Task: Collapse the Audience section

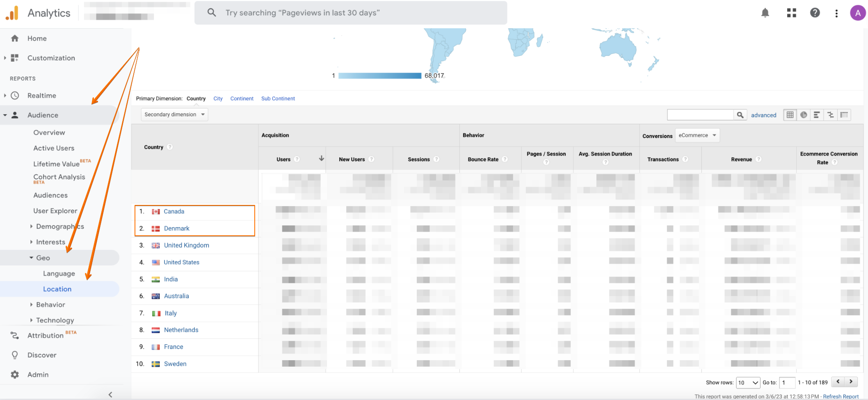Action: (5, 115)
